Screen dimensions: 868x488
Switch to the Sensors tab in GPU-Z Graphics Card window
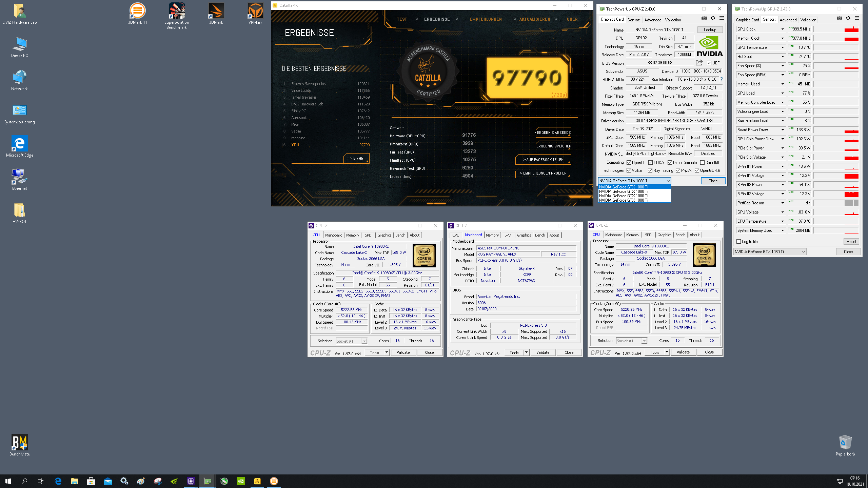pos(634,20)
